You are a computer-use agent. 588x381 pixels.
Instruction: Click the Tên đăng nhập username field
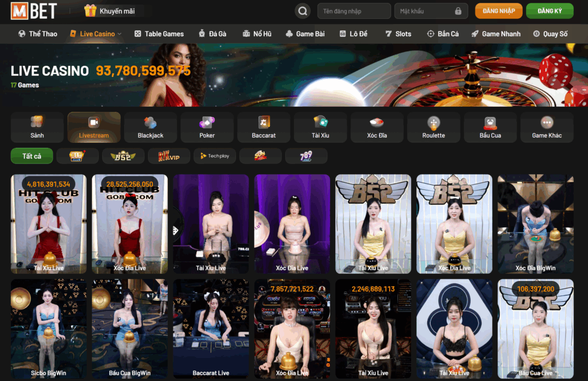[353, 11]
